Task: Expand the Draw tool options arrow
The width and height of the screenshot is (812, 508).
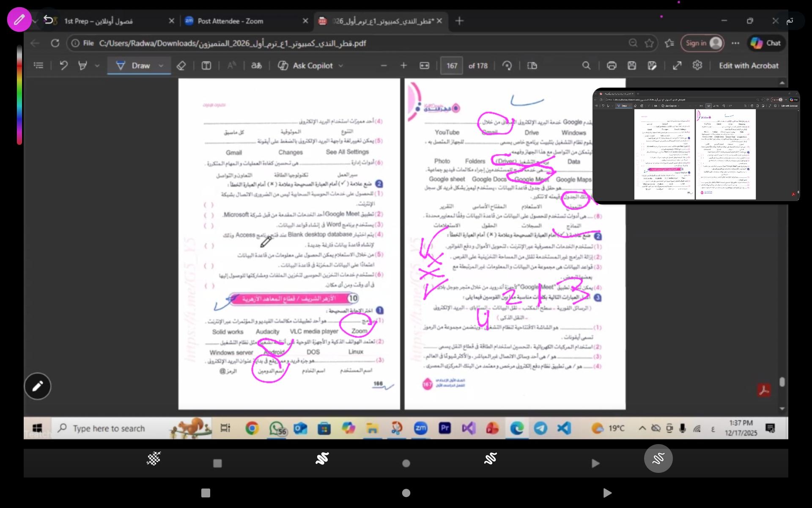Action: pos(161,66)
